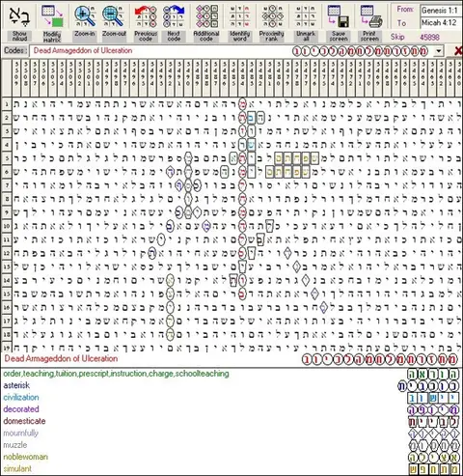Viewport: 463px width, 476px height.
Task: Open the Codes dropdown arrow
Action: tap(439, 51)
